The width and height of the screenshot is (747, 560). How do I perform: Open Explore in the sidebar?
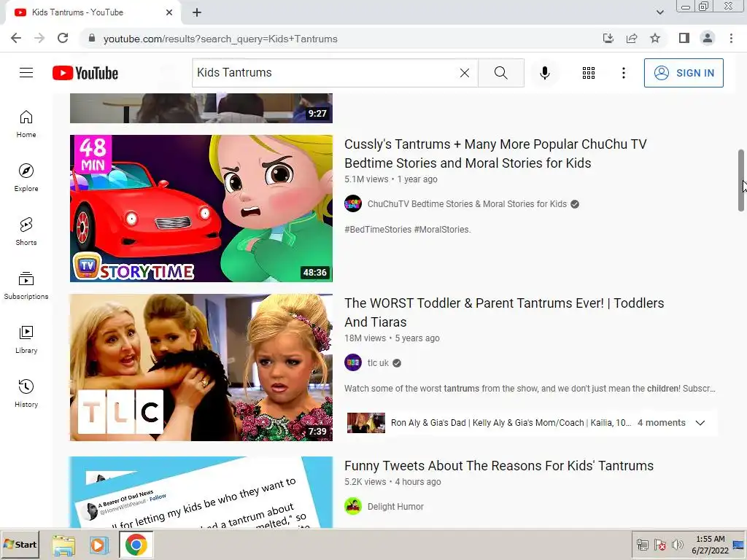26,178
